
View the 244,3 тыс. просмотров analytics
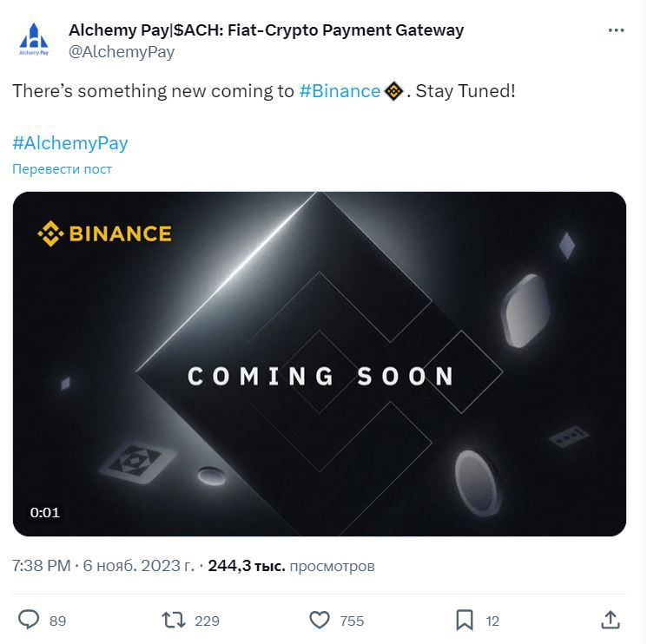pos(292,566)
